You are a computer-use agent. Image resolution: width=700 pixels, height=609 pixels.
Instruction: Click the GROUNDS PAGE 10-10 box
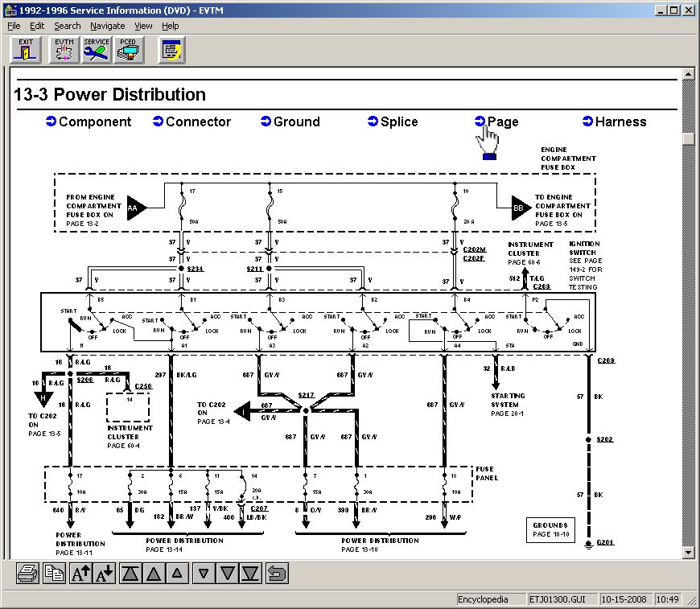click(550, 530)
